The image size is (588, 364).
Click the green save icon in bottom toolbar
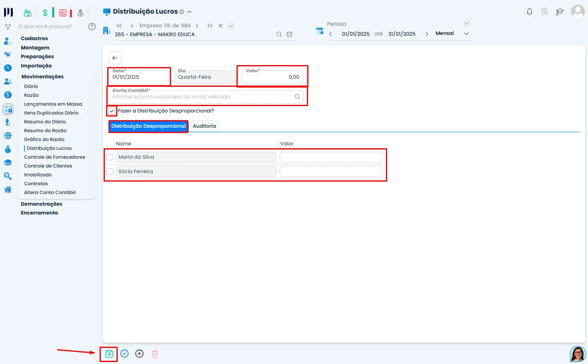(x=109, y=354)
